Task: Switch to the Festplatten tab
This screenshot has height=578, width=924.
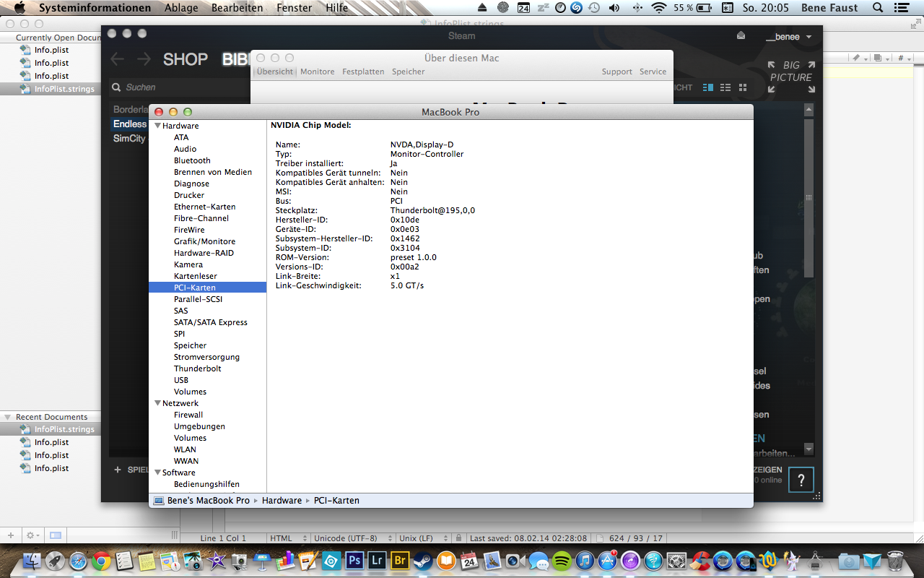Action: click(363, 72)
